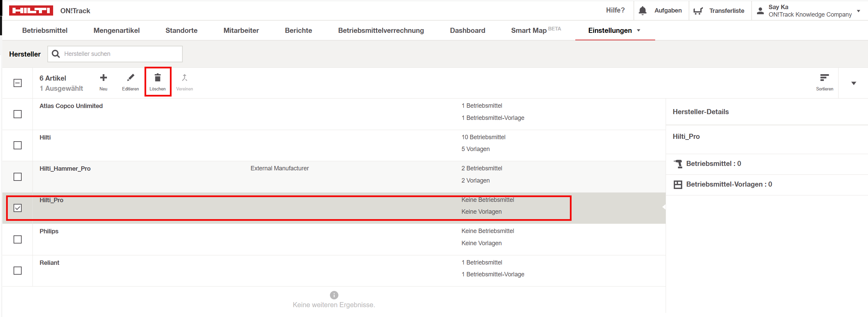868x317 pixels.
Task: Check the Atlas Copco Unlimited row checkbox
Action: [x=18, y=114]
